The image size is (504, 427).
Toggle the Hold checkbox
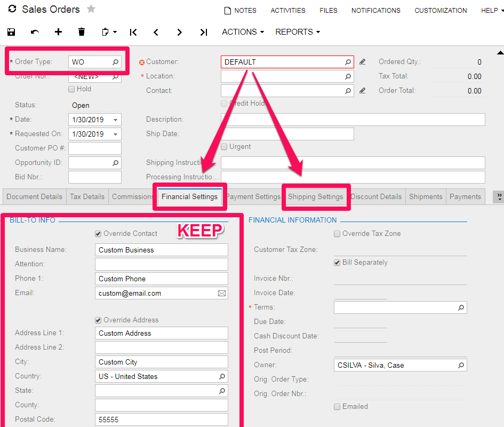pyautogui.click(x=71, y=89)
